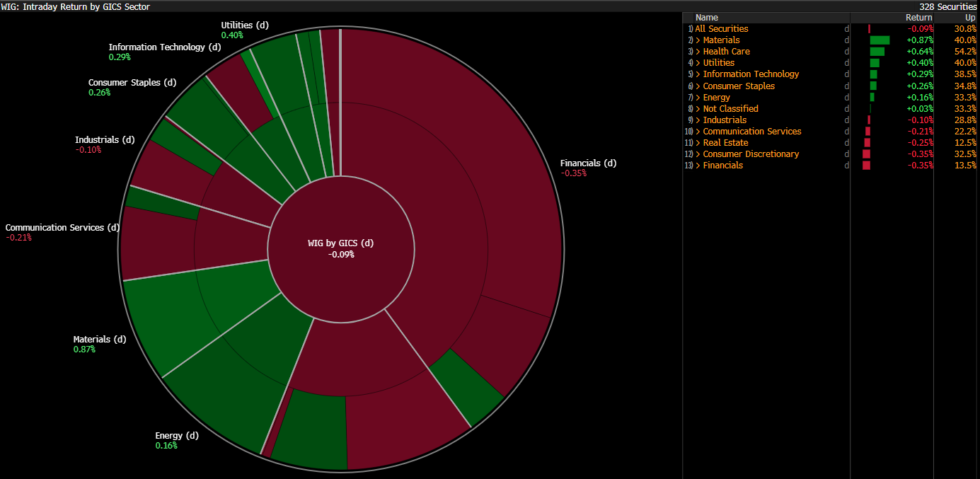Click the 22.2% Up value for Communication Services
The image size is (980, 479).
(965, 132)
